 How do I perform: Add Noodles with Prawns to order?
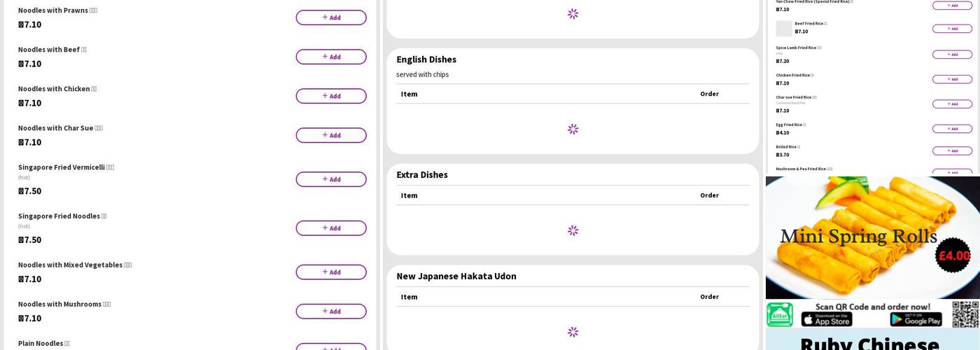tap(330, 17)
